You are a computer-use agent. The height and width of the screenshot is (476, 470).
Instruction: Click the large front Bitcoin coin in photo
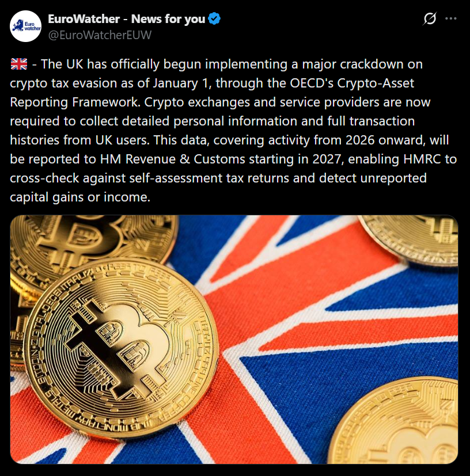tap(121, 348)
